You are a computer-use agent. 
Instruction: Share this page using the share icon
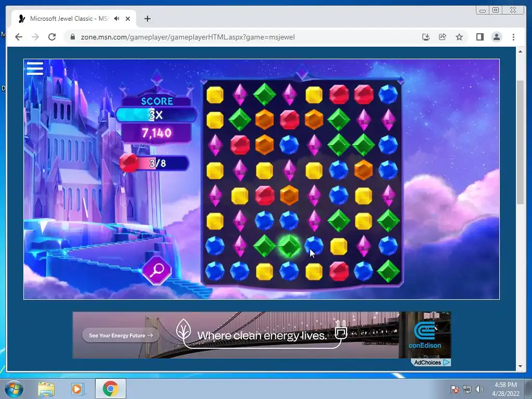(x=443, y=37)
